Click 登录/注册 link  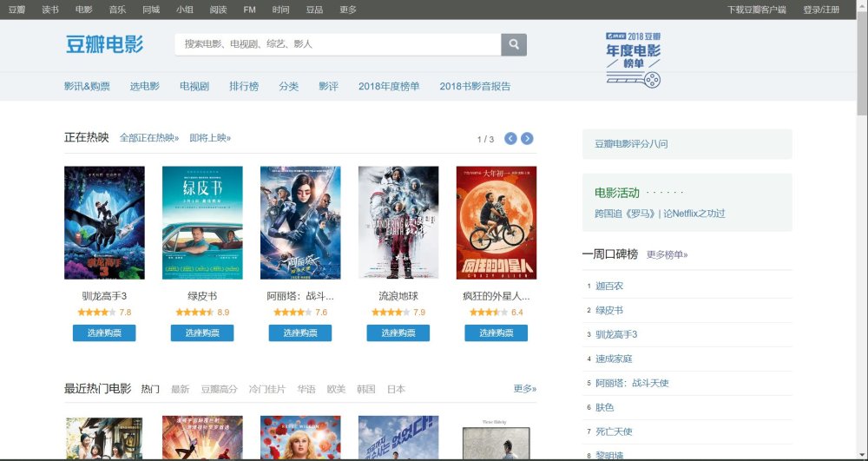(821, 10)
